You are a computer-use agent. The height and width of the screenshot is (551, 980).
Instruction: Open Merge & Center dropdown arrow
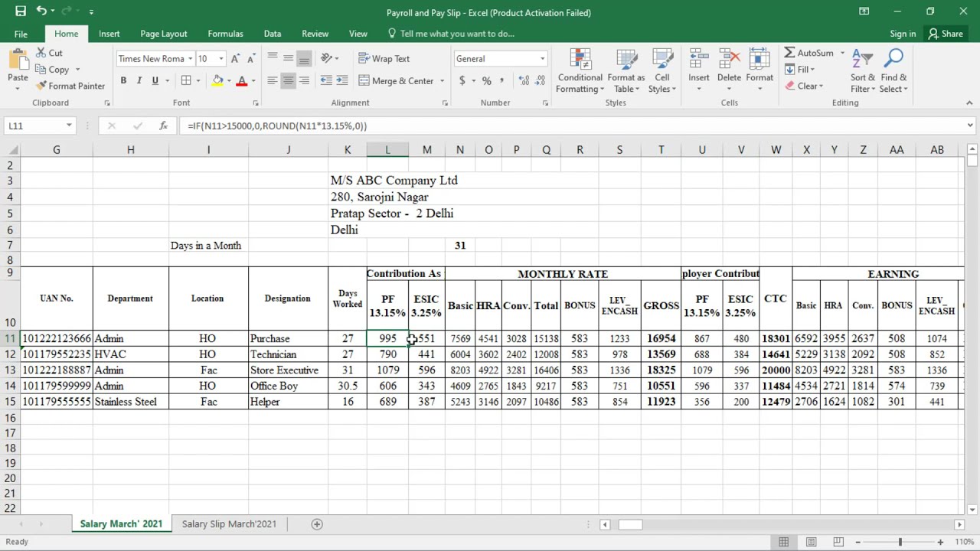(x=442, y=80)
